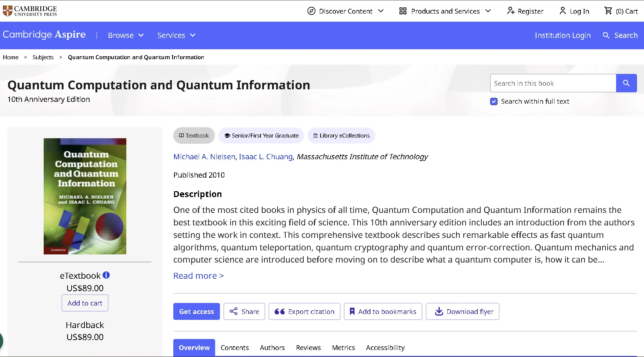644x357 pixels.
Task: Open the Metrics tab
Action: (343, 347)
